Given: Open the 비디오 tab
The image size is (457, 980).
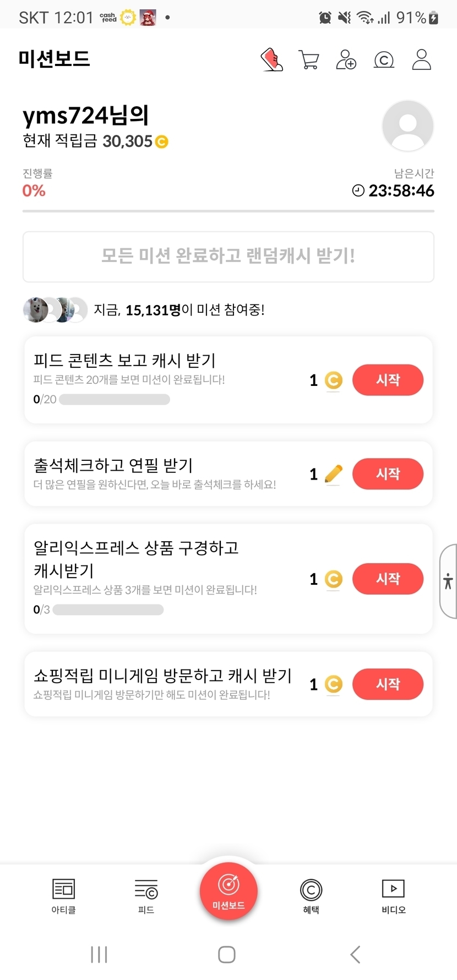Looking at the screenshot, I should pos(393,896).
